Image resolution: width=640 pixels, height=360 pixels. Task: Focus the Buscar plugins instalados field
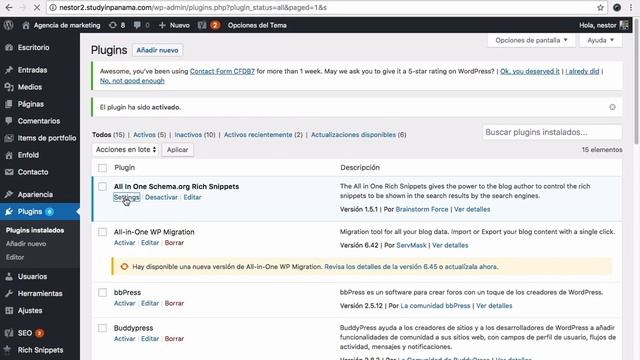tap(552, 132)
